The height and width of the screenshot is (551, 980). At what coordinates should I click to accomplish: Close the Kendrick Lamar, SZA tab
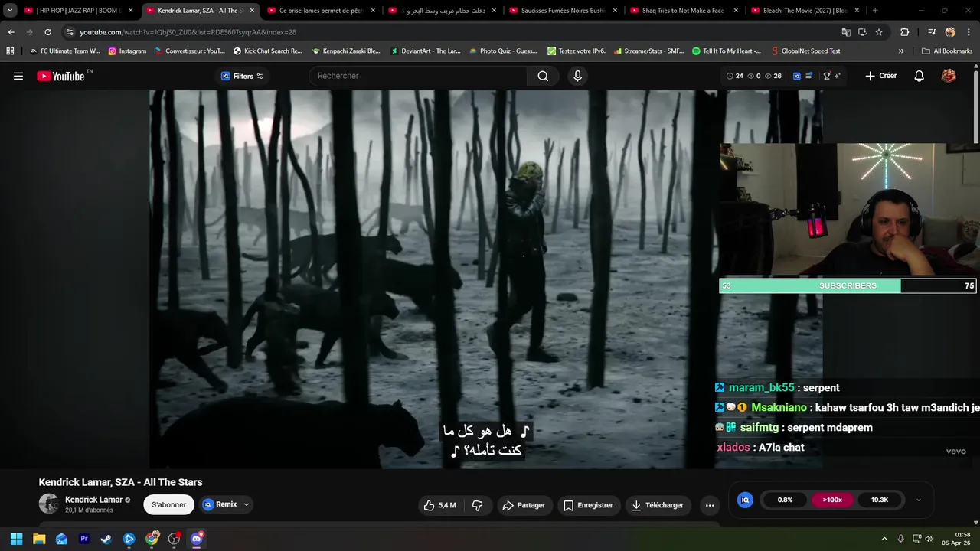[x=252, y=11]
